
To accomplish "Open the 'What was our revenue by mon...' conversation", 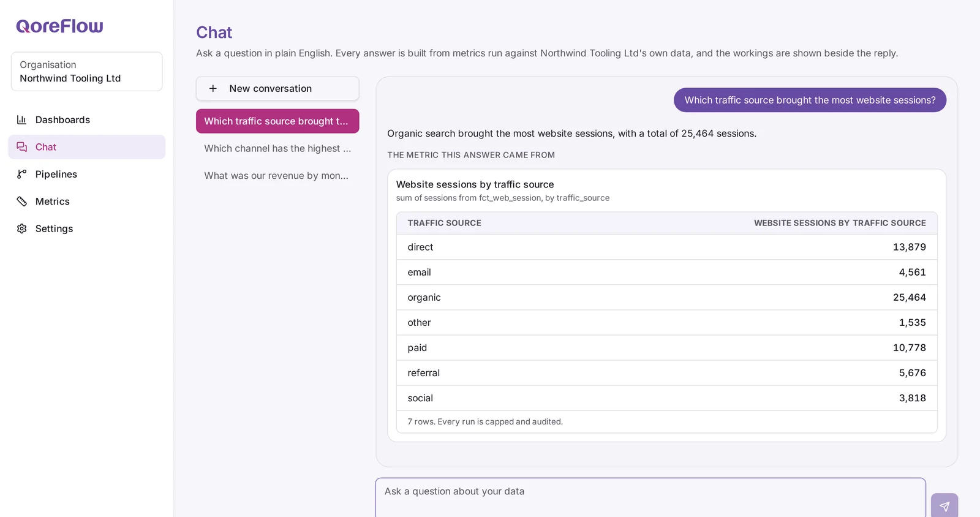I will [277, 176].
